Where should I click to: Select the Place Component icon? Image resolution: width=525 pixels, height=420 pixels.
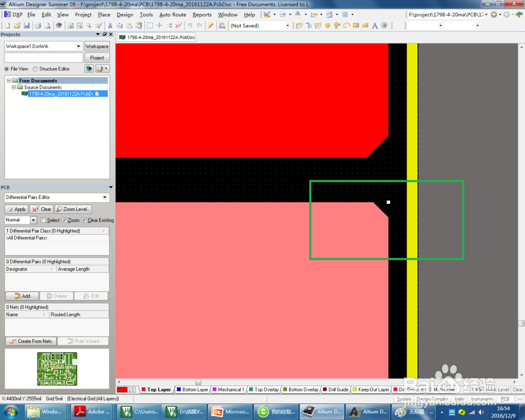[384, 25]
